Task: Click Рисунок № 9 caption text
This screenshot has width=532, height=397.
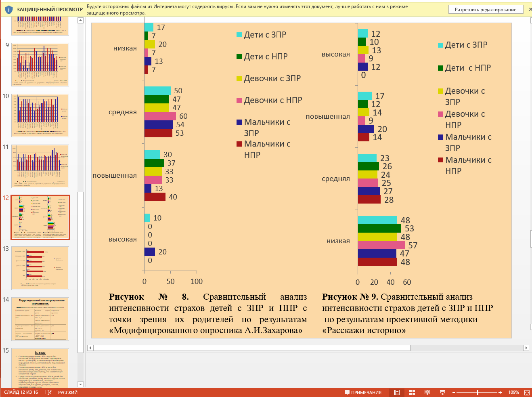Action: pos(408,313)
